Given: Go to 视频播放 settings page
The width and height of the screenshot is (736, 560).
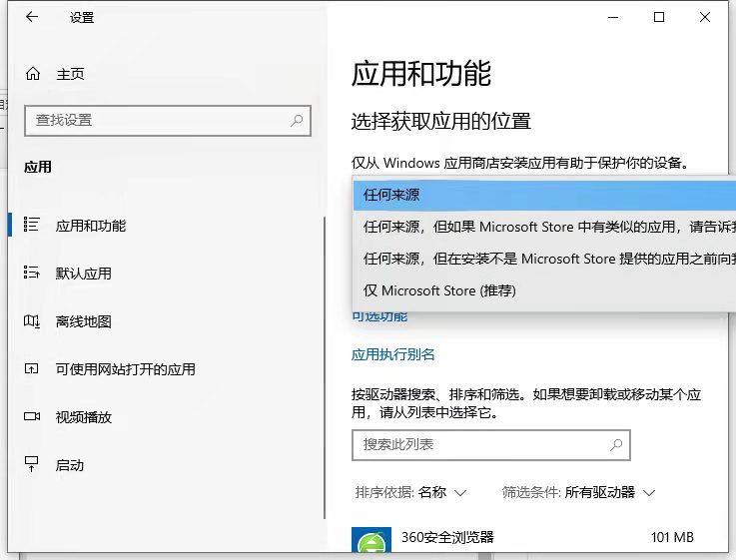Looking at the screenshot, I should tap(83, 417).
